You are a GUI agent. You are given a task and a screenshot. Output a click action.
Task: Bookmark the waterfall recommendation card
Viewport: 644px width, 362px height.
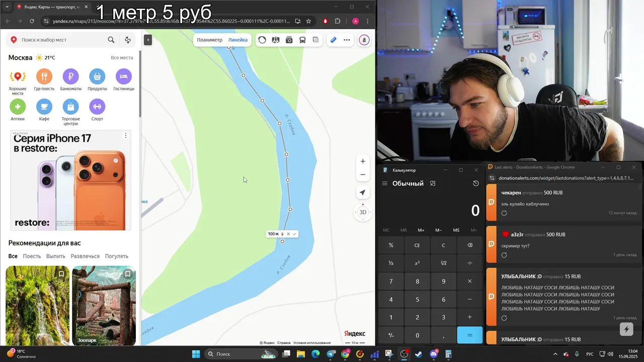[61, 274]
